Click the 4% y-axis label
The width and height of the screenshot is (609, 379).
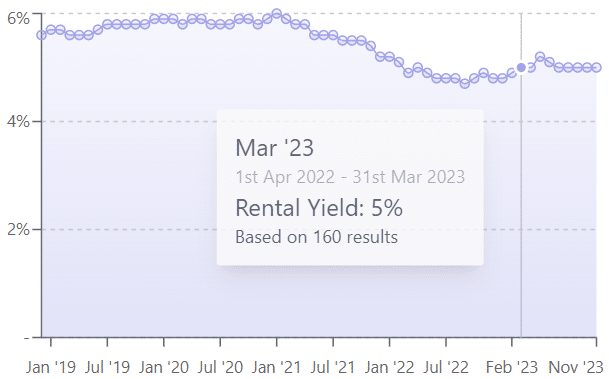(18, 122)
